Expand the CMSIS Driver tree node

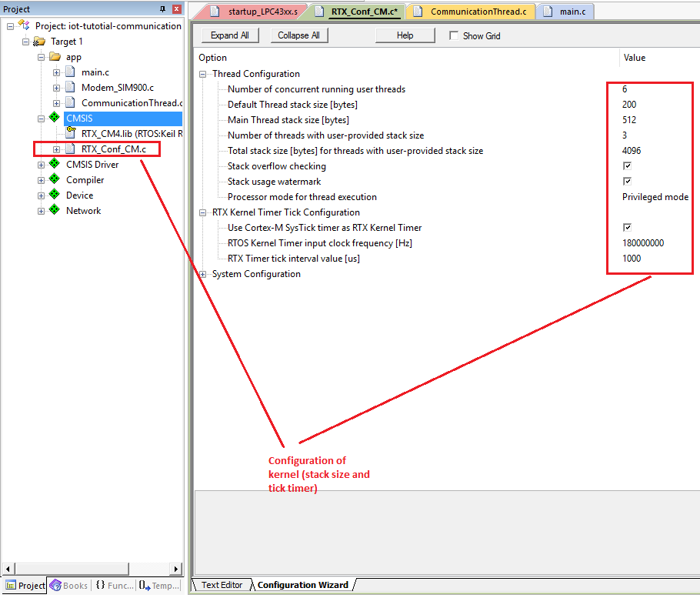41,165
